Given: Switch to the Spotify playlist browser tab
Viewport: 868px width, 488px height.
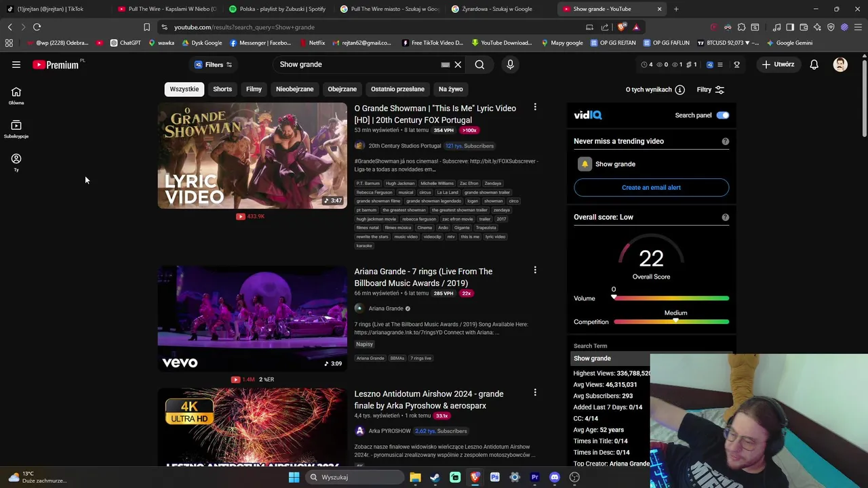Looking at the screenshot, I should point(278,9).
